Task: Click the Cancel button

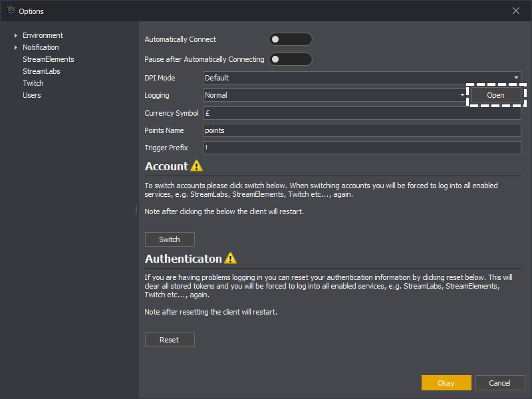Action: coord(500,383)
